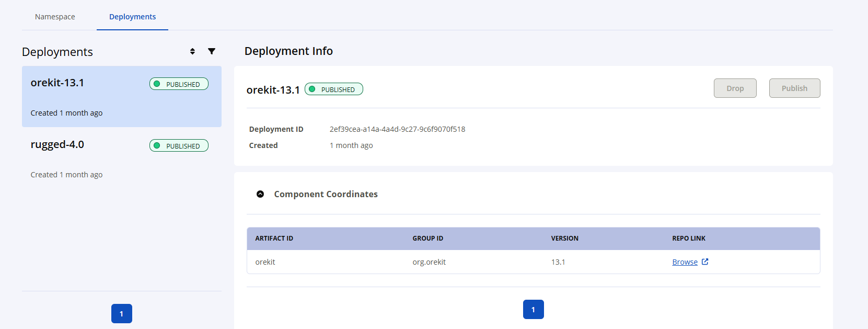The image size is (868, 329).
Task: Click the GROUP ID column header
Action: tap(427, 239)
